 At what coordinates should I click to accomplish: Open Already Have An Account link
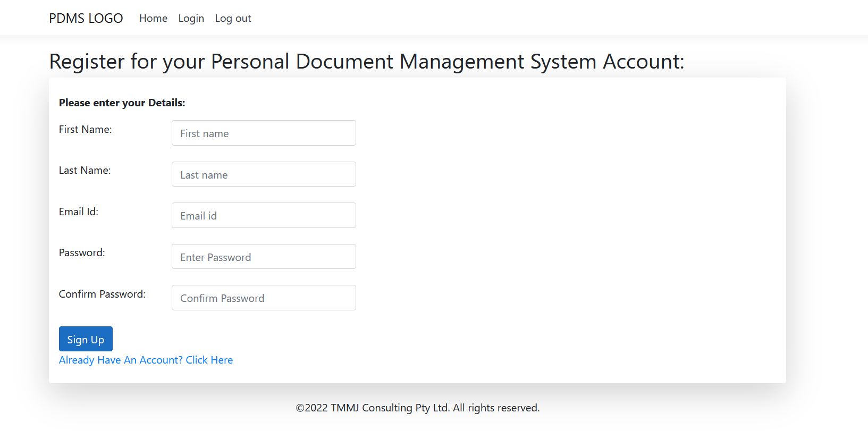tap(146, 360)
